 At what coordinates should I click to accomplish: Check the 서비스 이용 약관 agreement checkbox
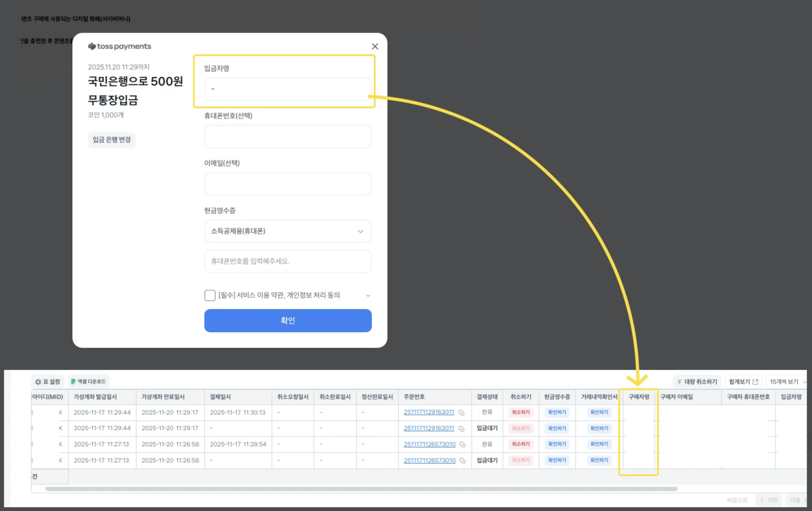[210, 295]
